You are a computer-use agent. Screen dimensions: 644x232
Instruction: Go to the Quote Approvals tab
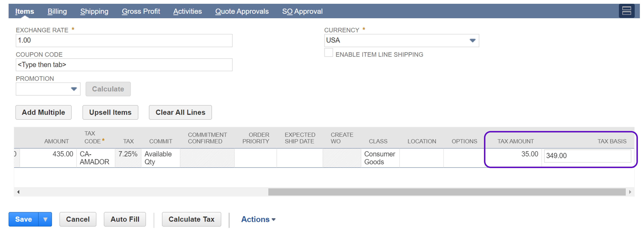point(242,11)
